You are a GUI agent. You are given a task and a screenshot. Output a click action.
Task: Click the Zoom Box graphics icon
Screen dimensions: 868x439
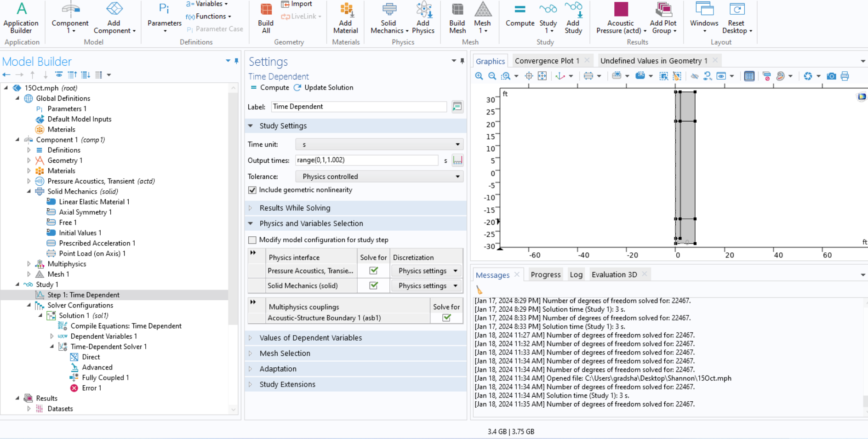pyautogui.click(x=506, y=76)
